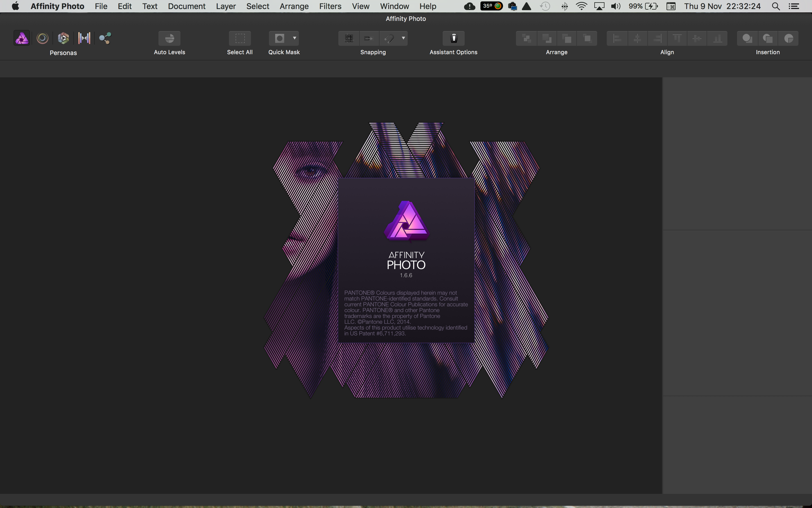
Task: Align selection to vertical middle
Action: click(697, 38)
